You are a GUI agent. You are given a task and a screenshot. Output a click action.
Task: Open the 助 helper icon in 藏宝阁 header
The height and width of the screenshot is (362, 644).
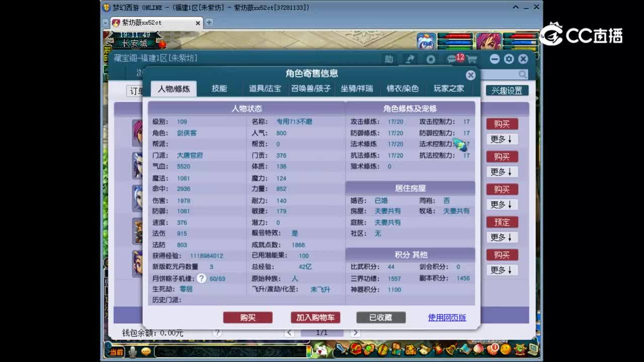pos(388,59)
